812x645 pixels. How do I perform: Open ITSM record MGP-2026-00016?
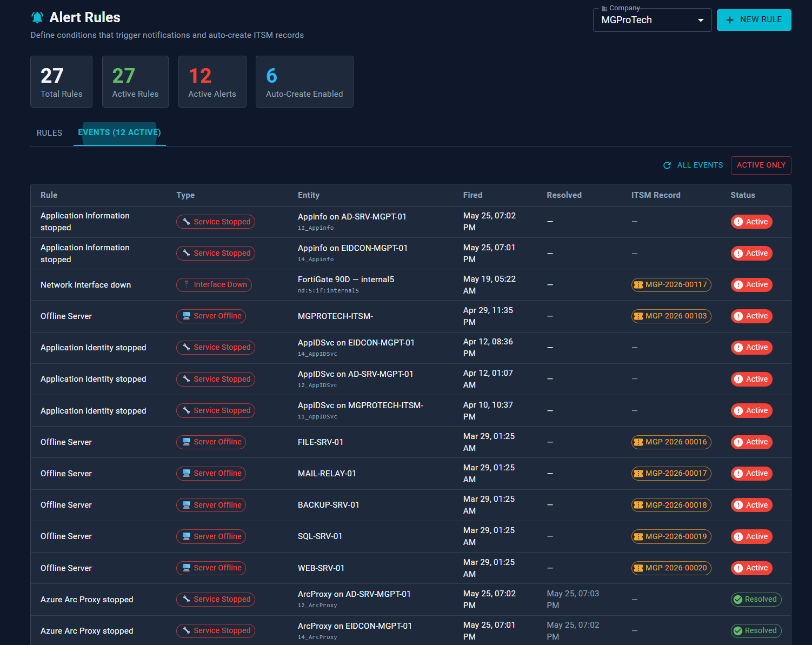click(x=671, y=442)
